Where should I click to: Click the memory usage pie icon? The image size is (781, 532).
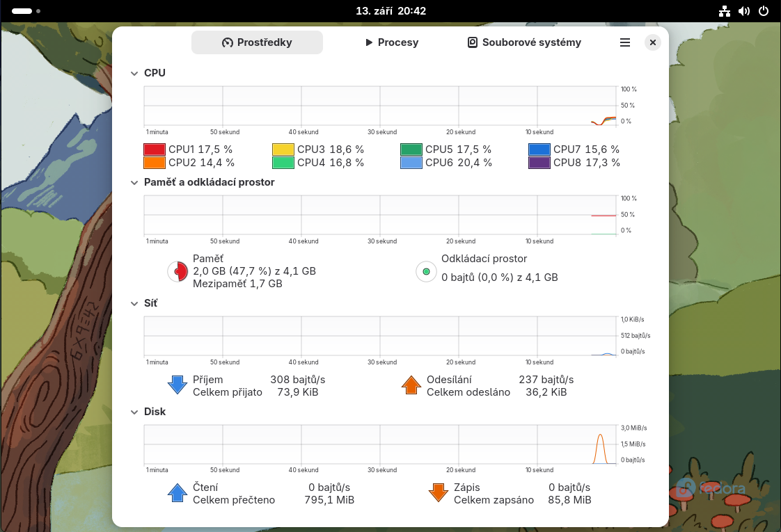click(177, 272)
